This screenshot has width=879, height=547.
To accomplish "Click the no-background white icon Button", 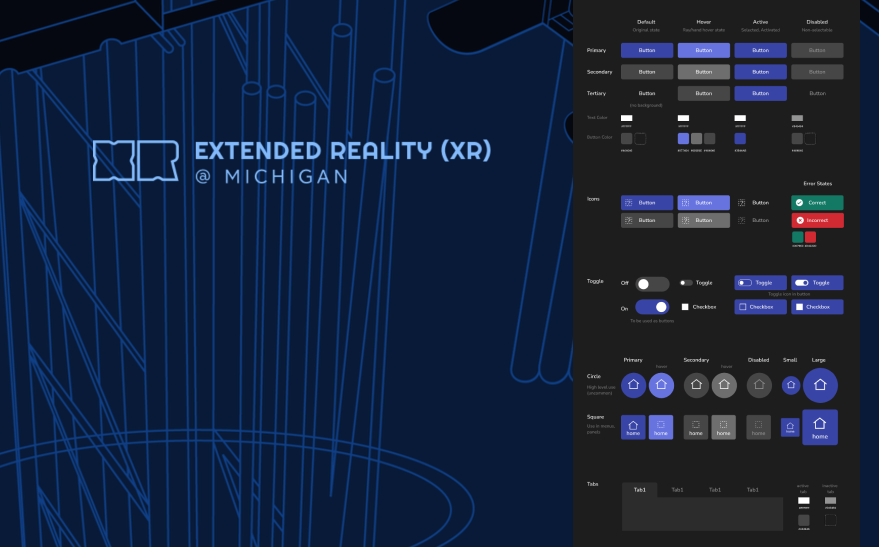I will [x=754, y=202].
